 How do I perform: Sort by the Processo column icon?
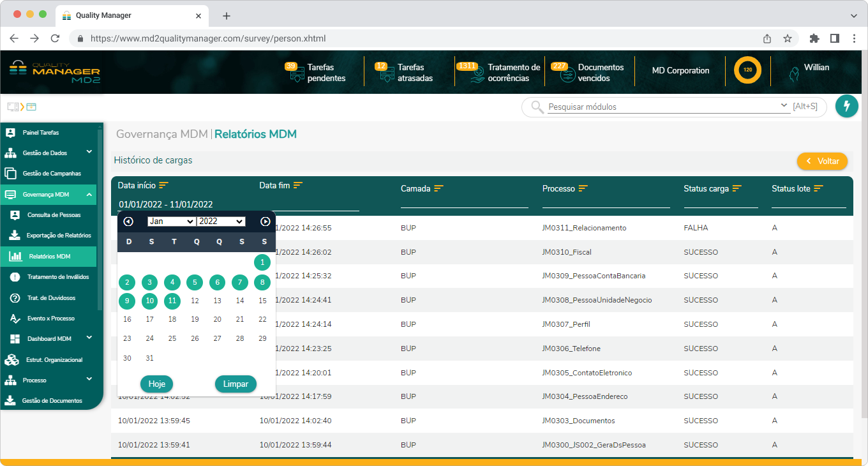click(x=583, y=188)
